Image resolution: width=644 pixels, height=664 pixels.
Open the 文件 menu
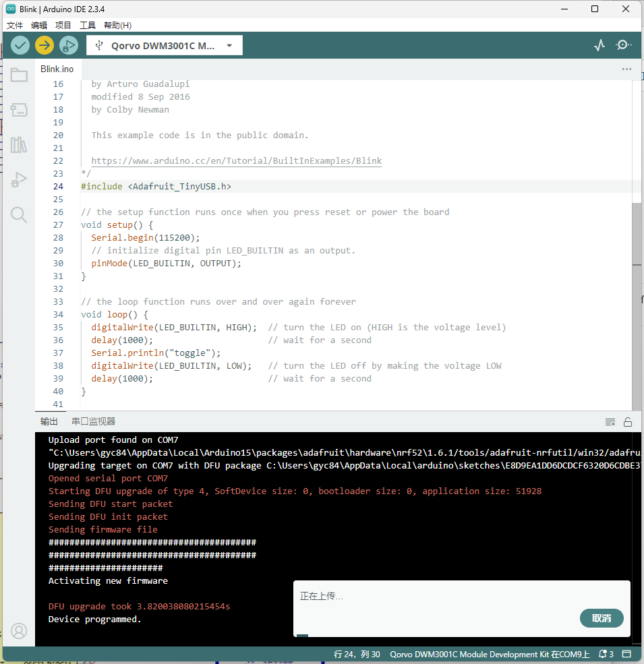(x=15, y=26)
